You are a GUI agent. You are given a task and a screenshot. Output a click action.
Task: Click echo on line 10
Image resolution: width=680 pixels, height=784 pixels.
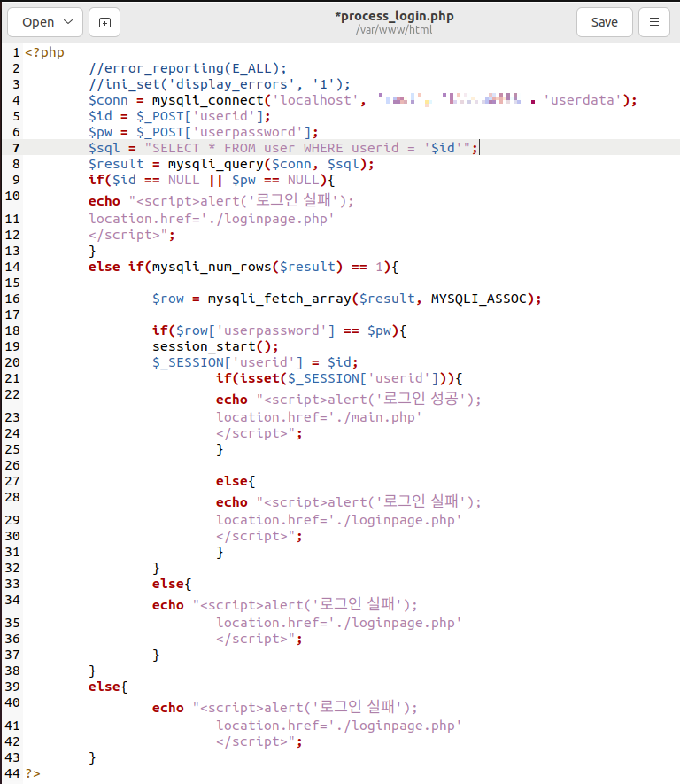click(104, 201)
